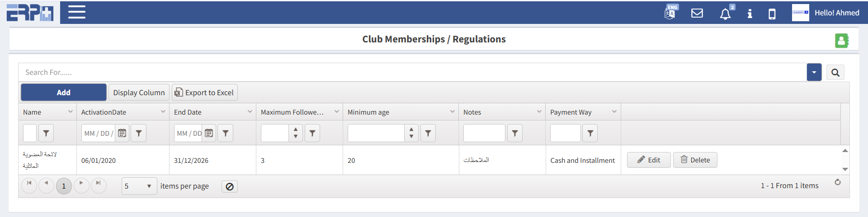Switch language with the ENG translate icon

670,12
